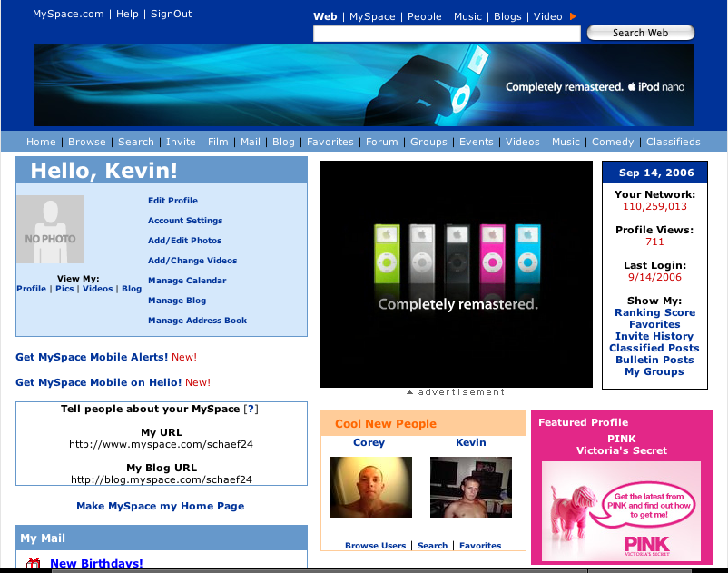Click the orange arrow next to Video
Screen dimensions: 728x573
(x=573, y=16)
